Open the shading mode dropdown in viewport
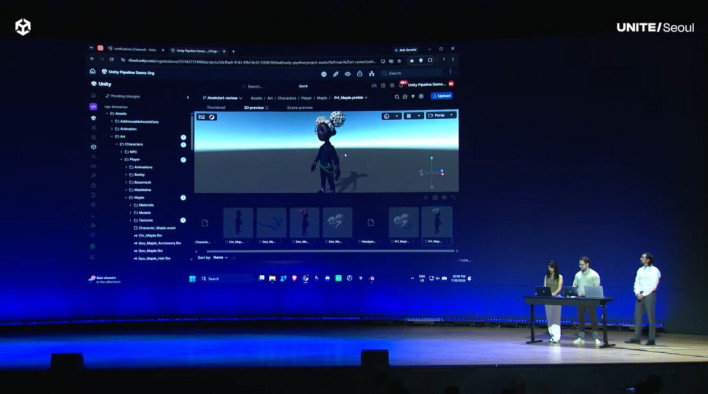The height and width of the screenshot is (394, 708). 391,116
